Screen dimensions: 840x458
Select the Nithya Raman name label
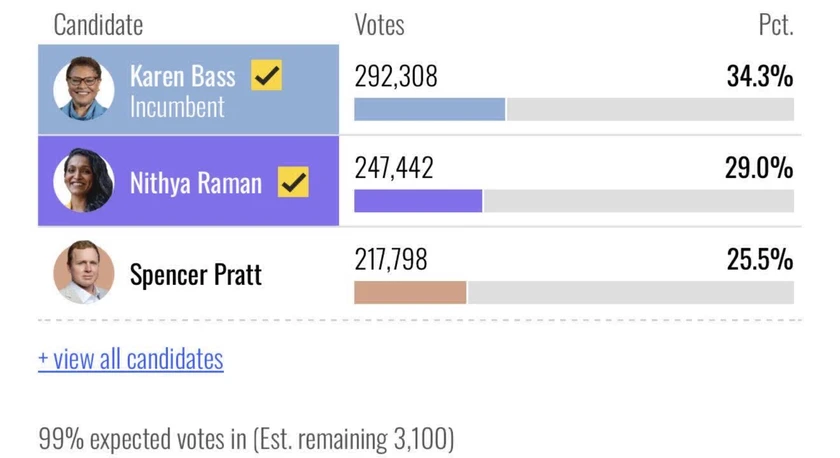(196, 183)
